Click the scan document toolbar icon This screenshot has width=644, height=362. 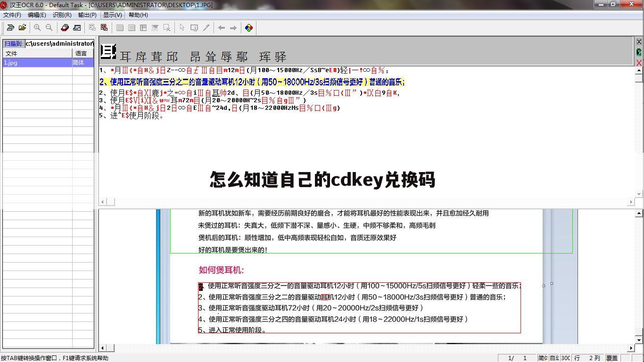pos(10,28)
